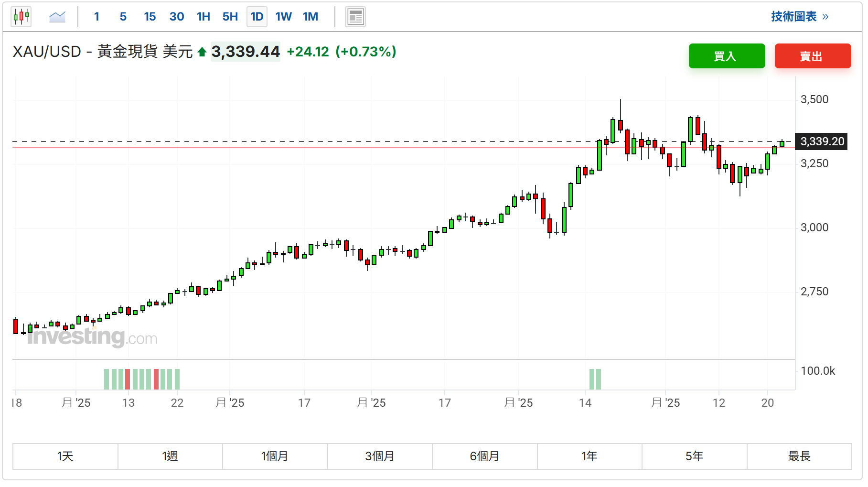This screenshot has height=487, width=868.
Task: Switch to the area chart type icon
Action: point(57,17)
